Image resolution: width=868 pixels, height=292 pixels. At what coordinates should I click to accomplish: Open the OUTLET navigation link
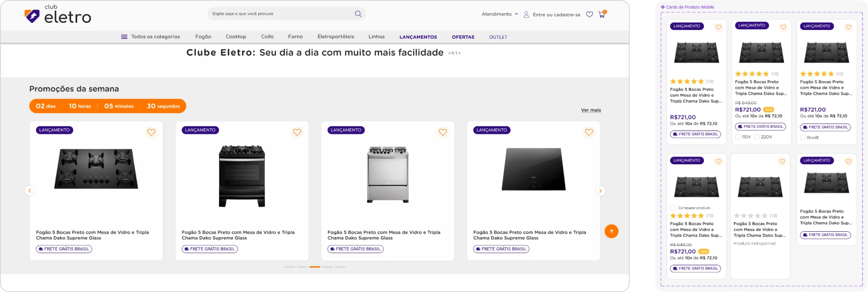coord(498,37)
